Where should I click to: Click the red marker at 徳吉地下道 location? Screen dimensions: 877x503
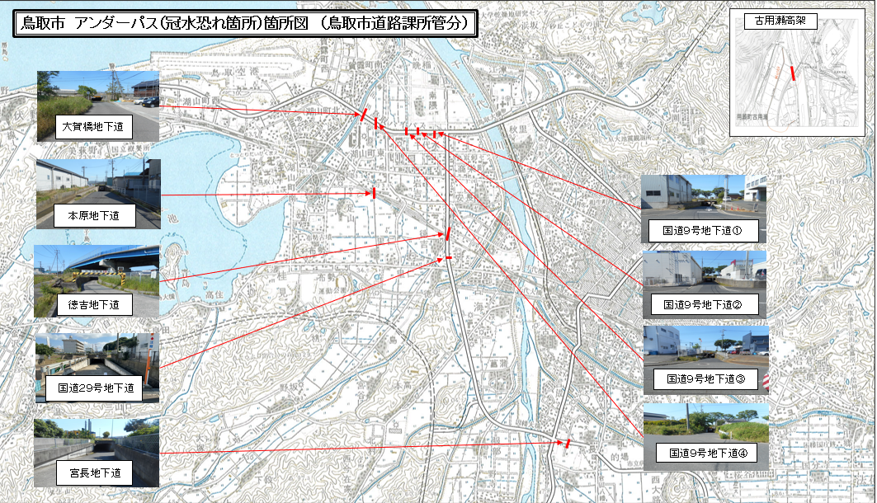tap(447, 233)
